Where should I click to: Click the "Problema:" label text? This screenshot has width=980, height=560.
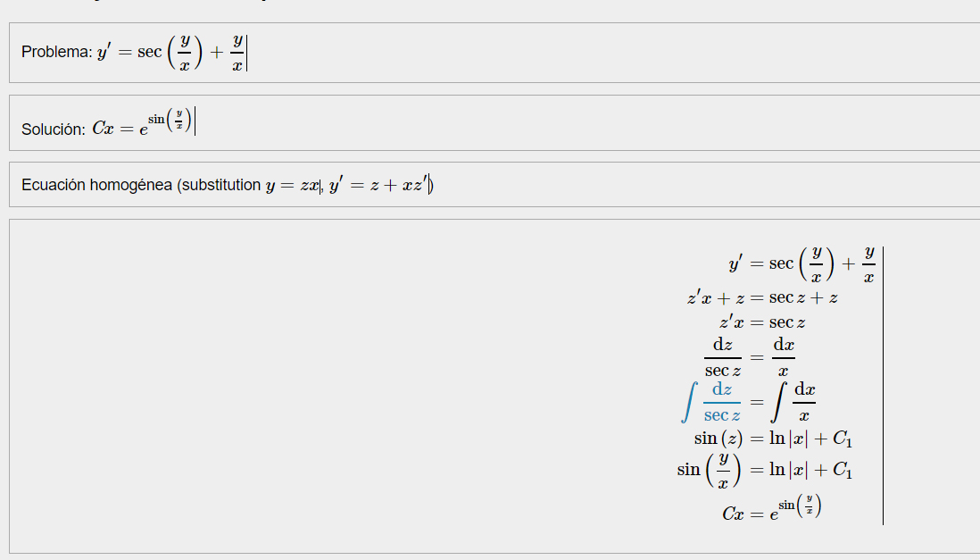tap(56, 53)
